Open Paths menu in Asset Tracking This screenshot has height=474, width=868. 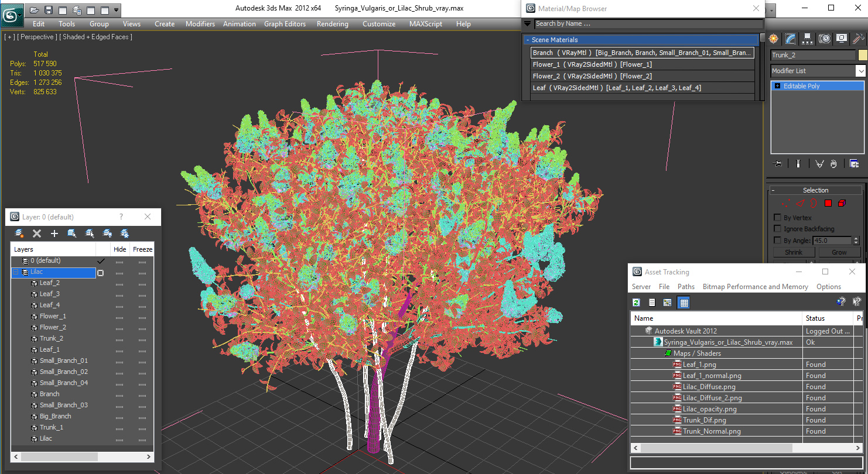pos(686,287)
